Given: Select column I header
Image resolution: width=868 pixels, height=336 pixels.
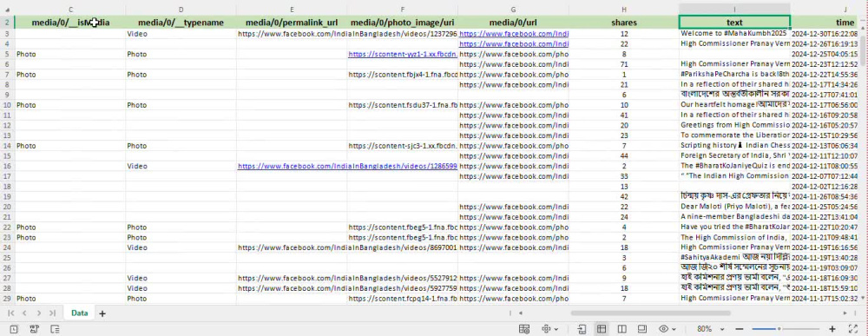Looking at the screenshot, I should pyautogui.click(x=734, y=10).
